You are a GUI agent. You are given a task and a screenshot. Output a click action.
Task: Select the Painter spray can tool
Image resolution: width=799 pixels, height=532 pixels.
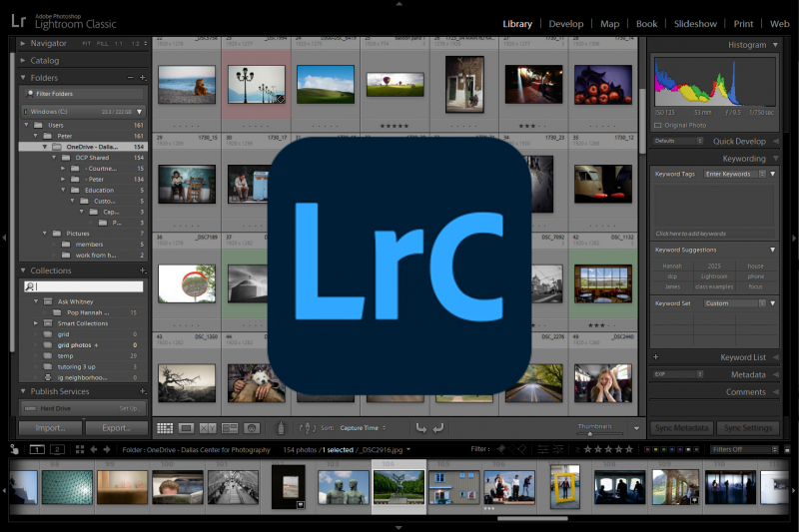point(281,428)
